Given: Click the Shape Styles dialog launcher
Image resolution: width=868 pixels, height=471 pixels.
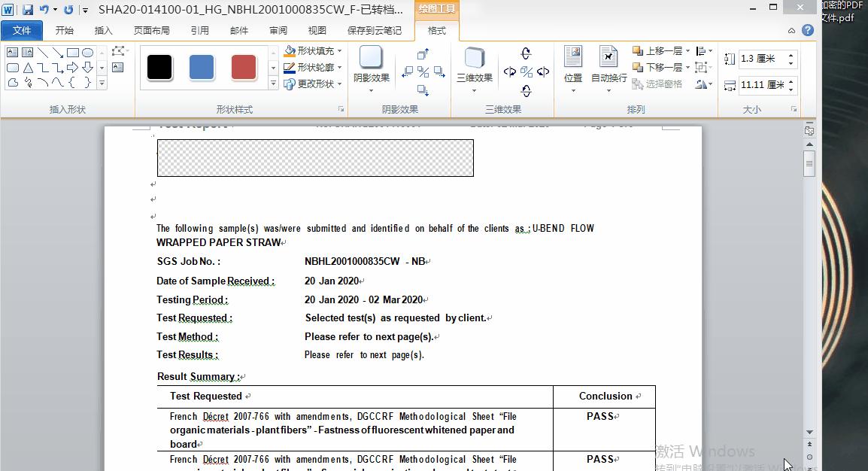Looking at the screenshot, I should tap(341, 109).
